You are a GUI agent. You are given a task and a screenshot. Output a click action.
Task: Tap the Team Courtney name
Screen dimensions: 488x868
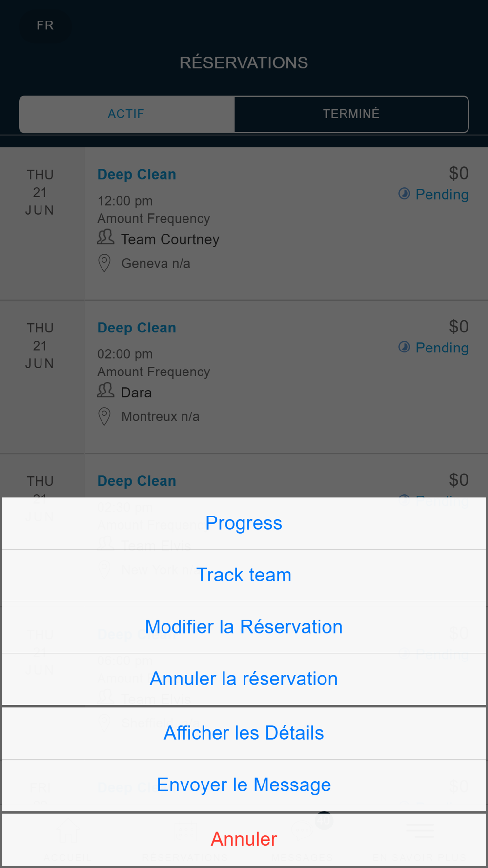point(170,239)
